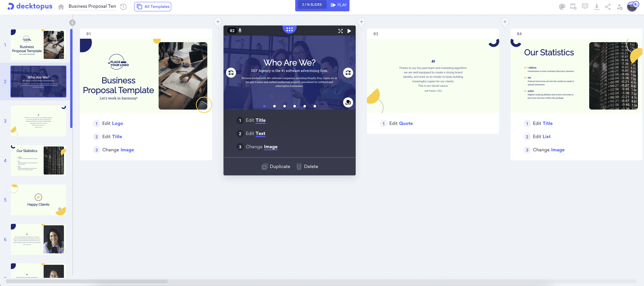The width and height of the screenshot is (644, 286).
Task: Click the share icon in the top-right toolbar
Action: click(x=608, y=6)
